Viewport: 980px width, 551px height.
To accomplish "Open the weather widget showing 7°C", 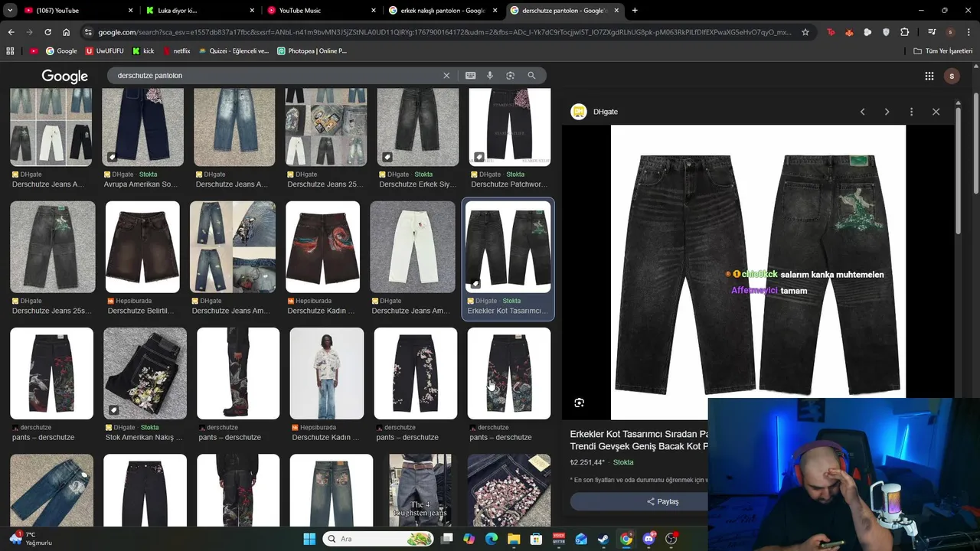I will 31,539.
